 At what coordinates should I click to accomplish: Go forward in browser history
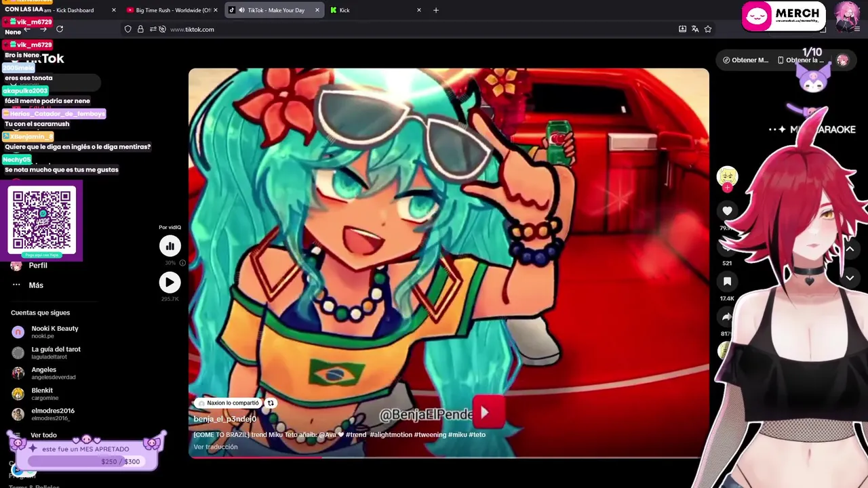(43, 29)
